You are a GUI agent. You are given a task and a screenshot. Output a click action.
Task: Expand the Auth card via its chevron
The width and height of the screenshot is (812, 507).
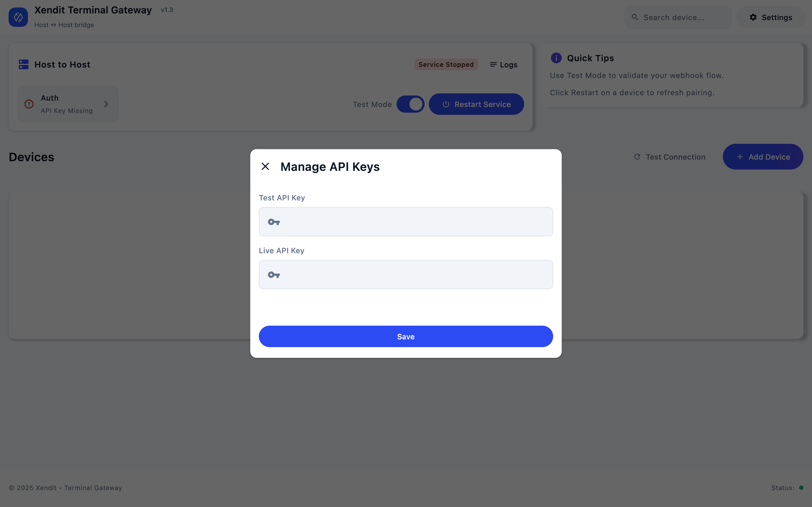click(x=106, y=104)
